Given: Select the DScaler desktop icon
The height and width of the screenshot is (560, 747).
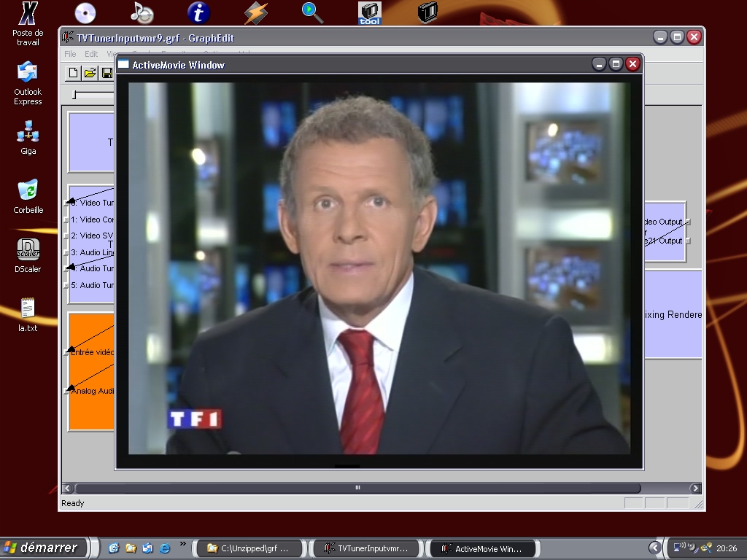Looking at the screenshot, I should point(28,256).
